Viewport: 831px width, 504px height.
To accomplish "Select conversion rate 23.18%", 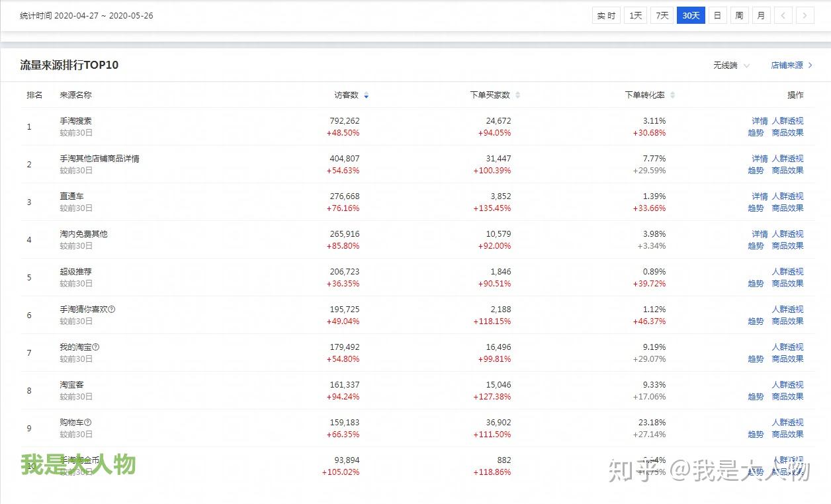I will click(x=654, y=423).
